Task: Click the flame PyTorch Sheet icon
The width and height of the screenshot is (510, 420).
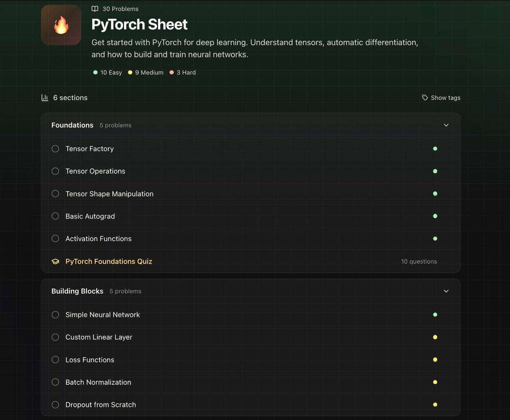Action: [61, 25]
